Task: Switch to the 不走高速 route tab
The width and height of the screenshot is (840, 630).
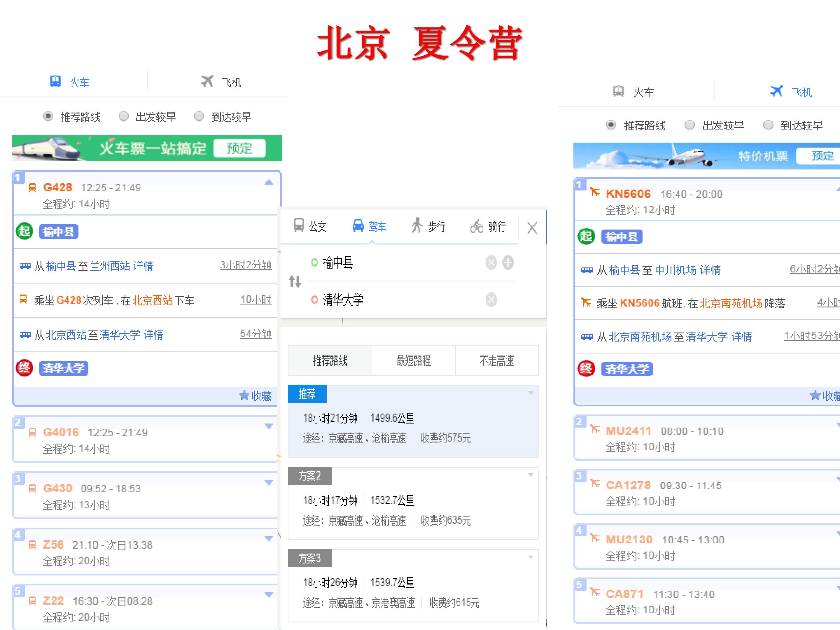Action: 497,360
